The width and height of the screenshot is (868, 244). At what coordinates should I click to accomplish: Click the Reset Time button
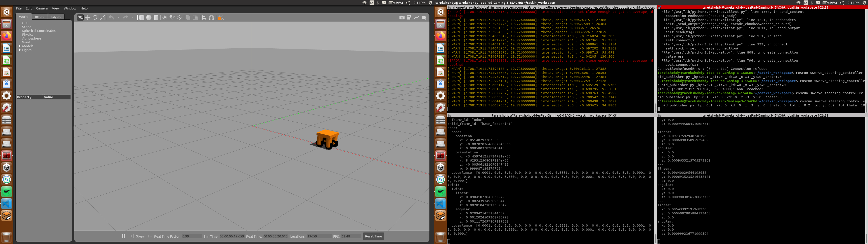(373, 236)
